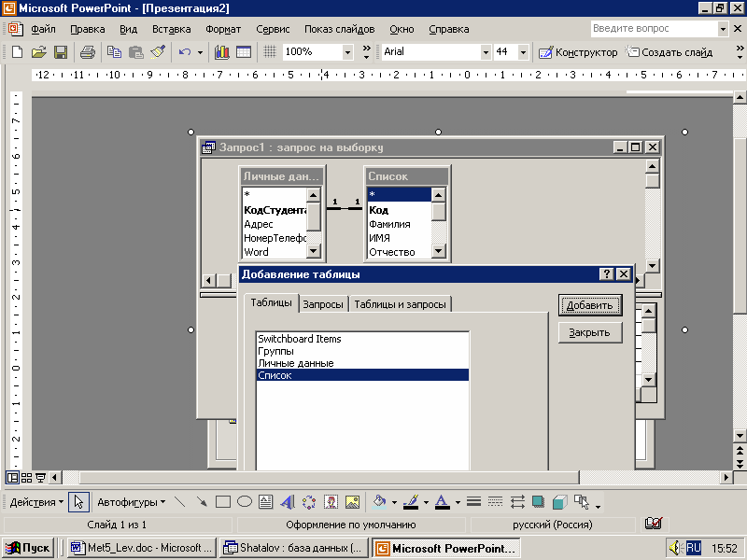This screenshot has height=560, width=747.
Task: Open the arrow style options
Action: pos(517,502)
